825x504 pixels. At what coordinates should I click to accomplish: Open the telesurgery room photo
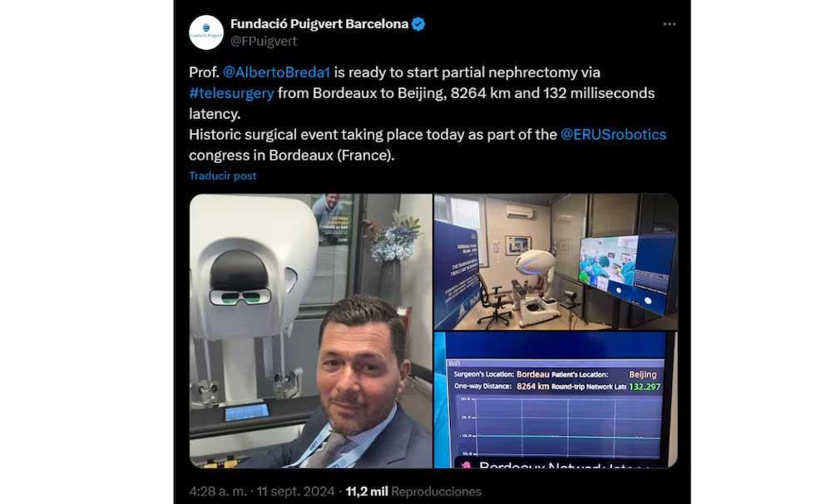click(556, 262)
